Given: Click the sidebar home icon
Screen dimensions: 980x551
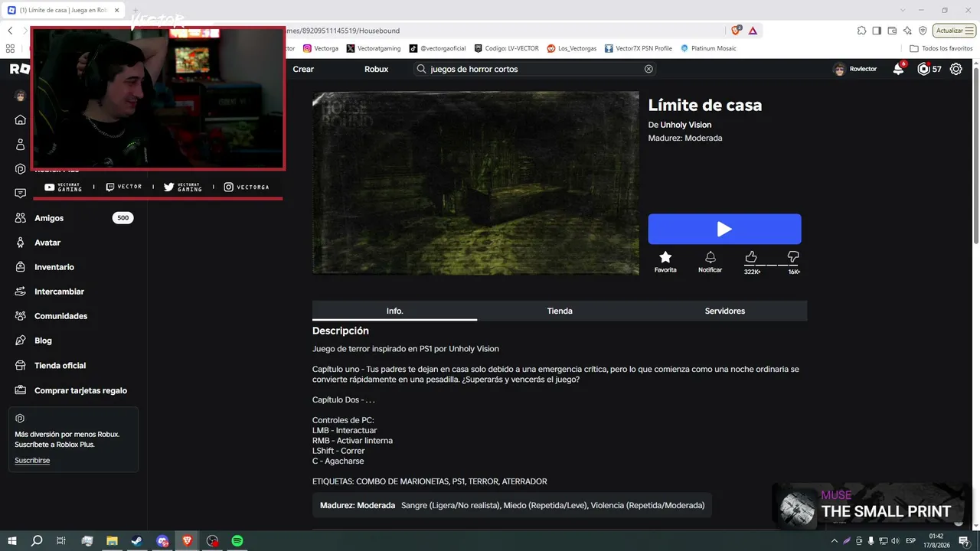Looking at the screenshot, I should coord(21,120).
